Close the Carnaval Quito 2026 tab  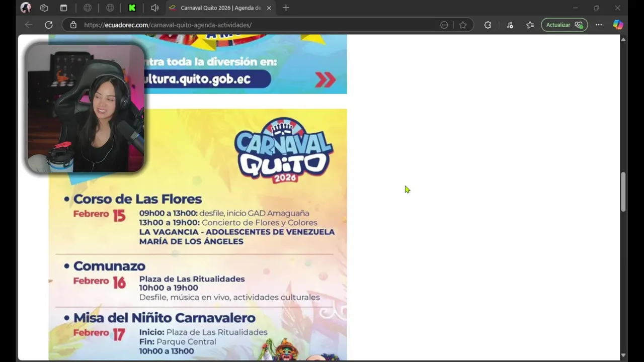point(269,8)
